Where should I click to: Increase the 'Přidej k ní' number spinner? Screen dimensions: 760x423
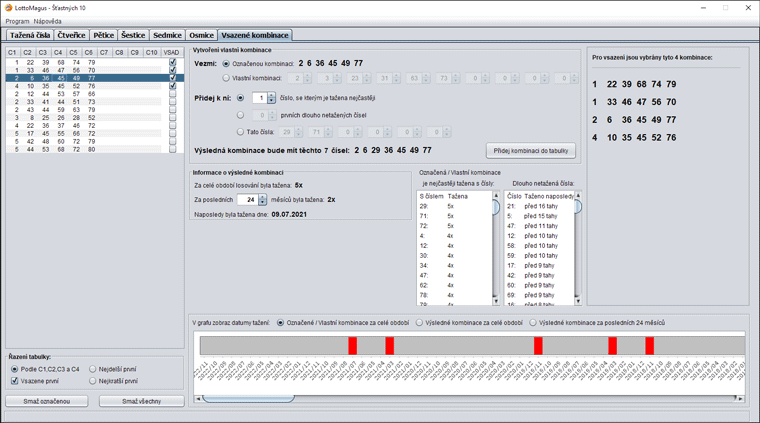tap(271, 95)
